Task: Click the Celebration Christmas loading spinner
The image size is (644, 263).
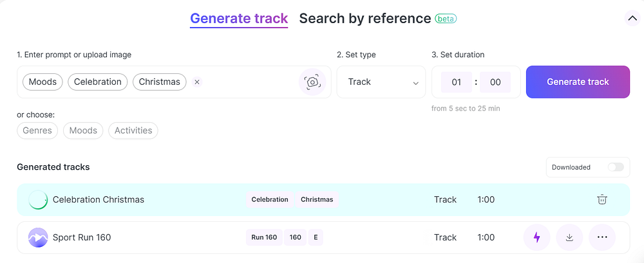Action: click(x=38, y=200)
